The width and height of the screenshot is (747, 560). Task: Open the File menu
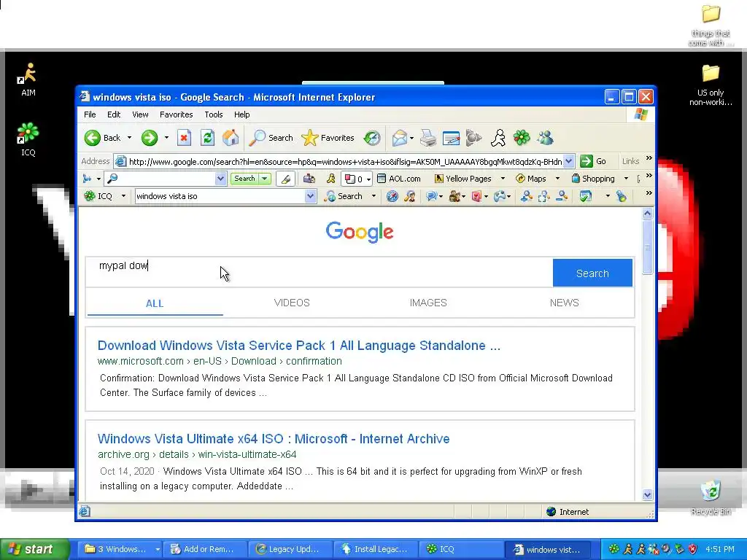pyautogui.click(x=90, y=114)
